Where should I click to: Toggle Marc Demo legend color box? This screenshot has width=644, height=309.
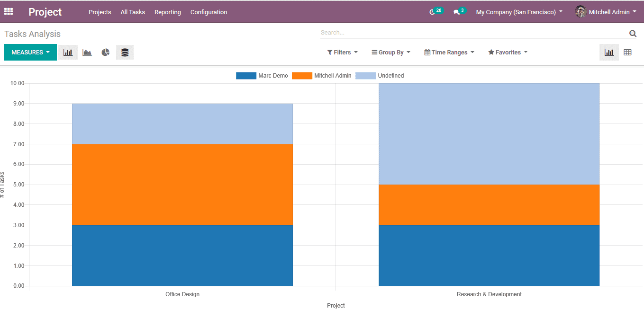click(246, 76)
